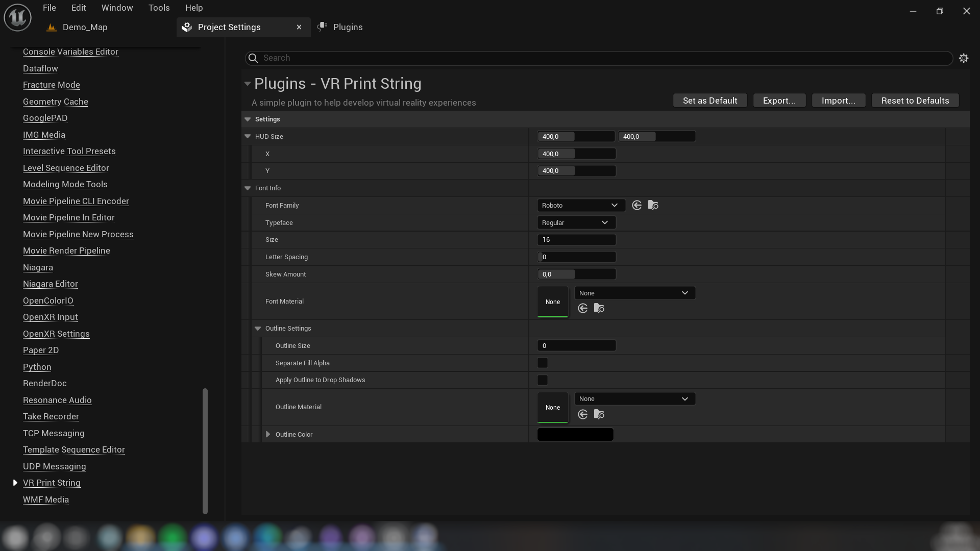This screenshot has height=551, width=980.
Task: Open the Tools menu
Action: click(x=159, y=8)
